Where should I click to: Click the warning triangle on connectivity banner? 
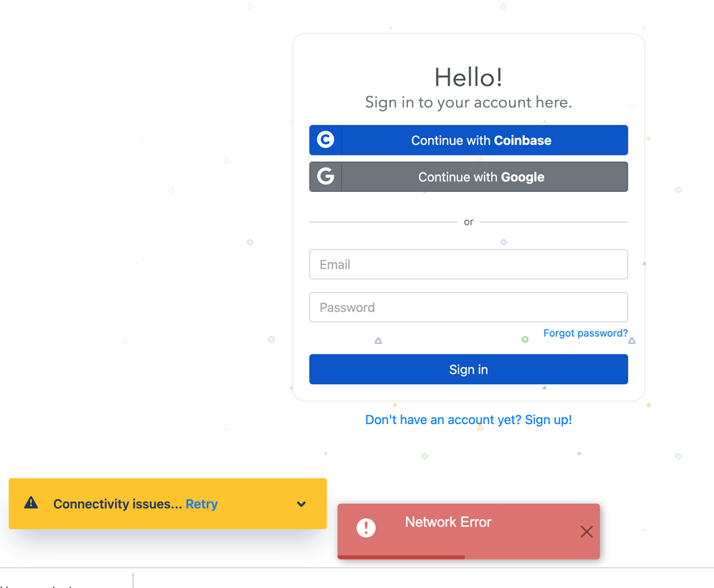(x=31, y=504)
